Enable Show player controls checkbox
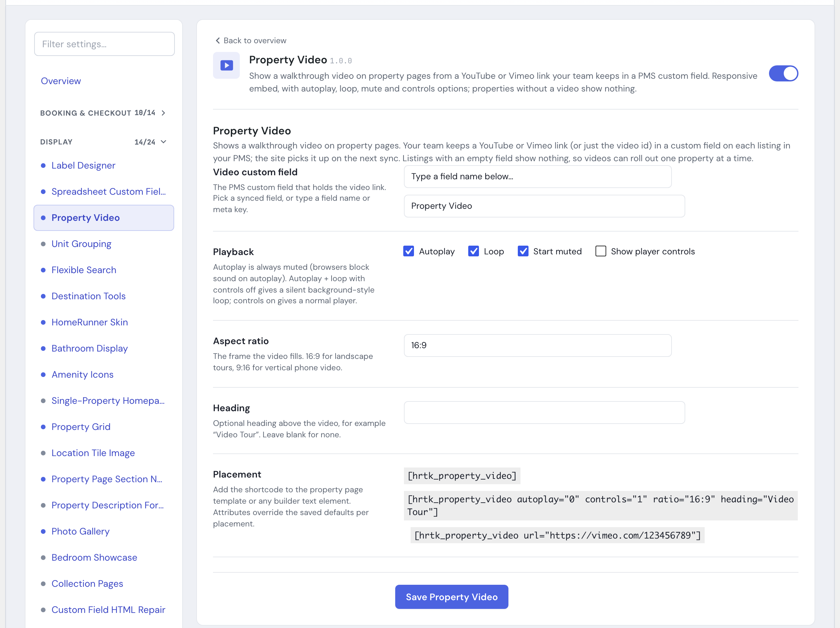Screen dimensions: 840x628 pos(601,252)
